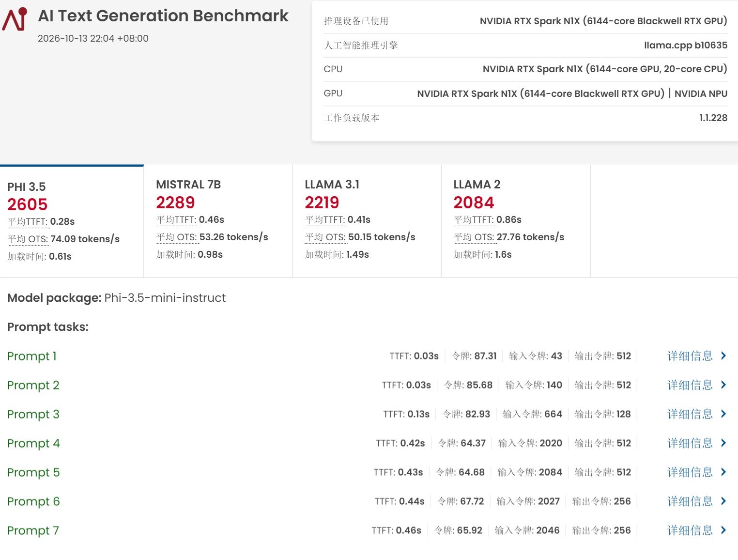Open Prompt 1 task link
Viewport: 738px width, 560px height.
pyautogui.click(x=32, y=356)
